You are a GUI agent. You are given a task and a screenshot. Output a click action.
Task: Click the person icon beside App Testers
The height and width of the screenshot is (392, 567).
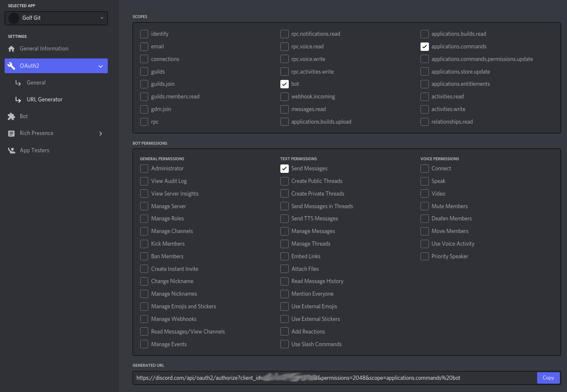pos(11,150)
